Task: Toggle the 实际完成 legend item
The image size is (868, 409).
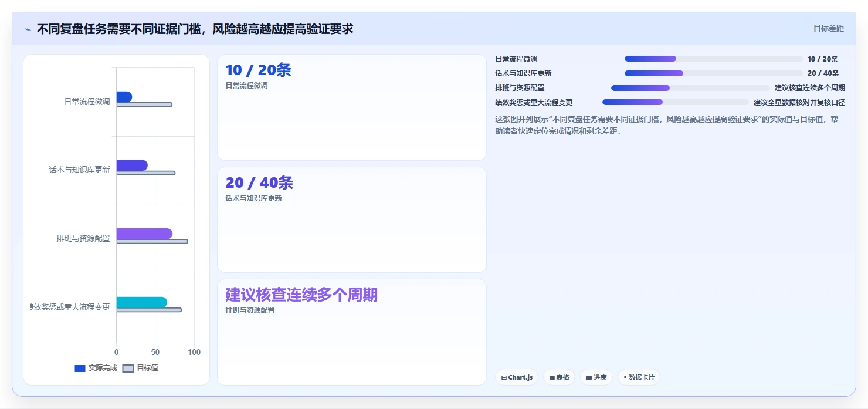Action: [x=96, y=368]
